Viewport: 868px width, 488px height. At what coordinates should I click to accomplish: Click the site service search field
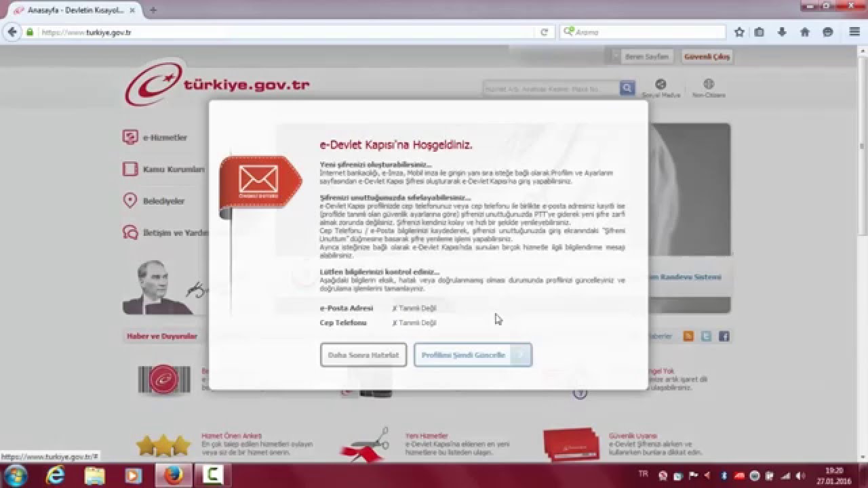pos(551,88)
